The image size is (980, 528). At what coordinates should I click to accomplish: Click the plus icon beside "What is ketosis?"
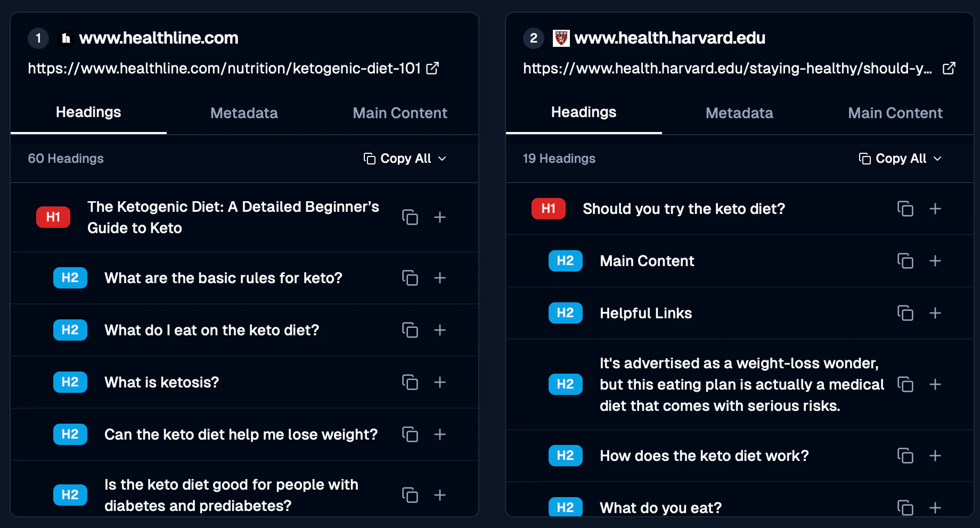[x=440, y=382]
